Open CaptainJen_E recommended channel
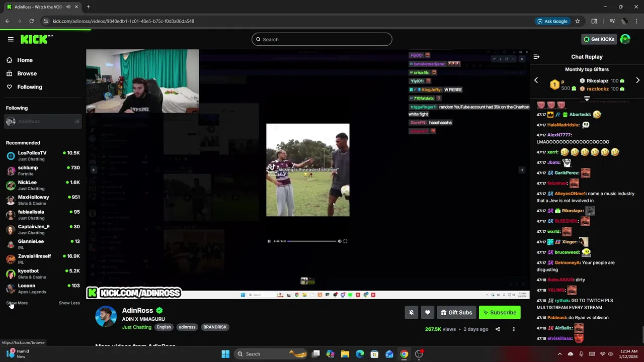The image size is (644, 362). (43, 229)
